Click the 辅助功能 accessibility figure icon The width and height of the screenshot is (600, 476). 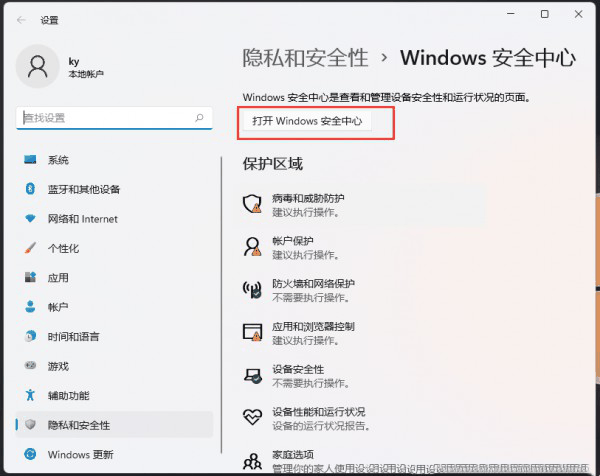[x=30, y=395]
